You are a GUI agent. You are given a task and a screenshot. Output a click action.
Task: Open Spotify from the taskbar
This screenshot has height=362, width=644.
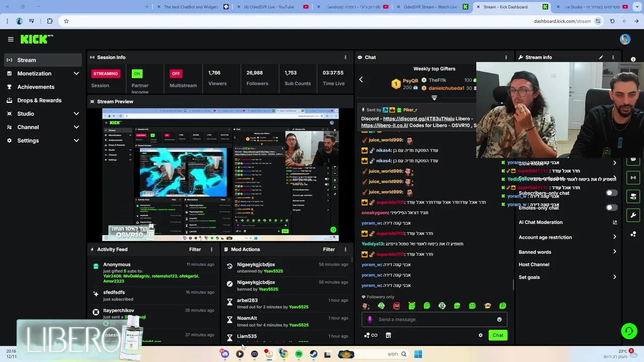(299, 354)
